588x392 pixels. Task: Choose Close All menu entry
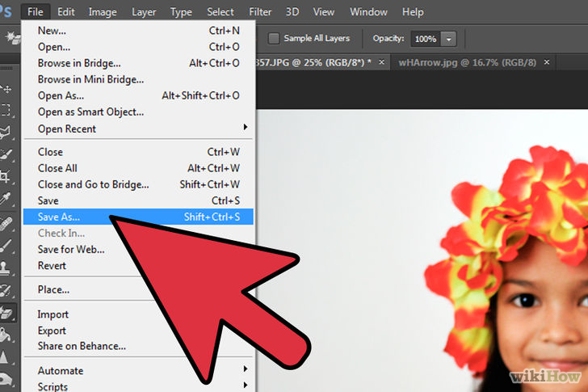coord(138,168)
